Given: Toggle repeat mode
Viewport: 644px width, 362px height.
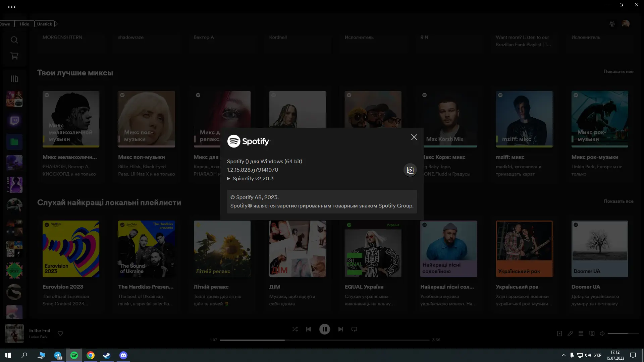Looking at the screenshot, I should point(354,329).
